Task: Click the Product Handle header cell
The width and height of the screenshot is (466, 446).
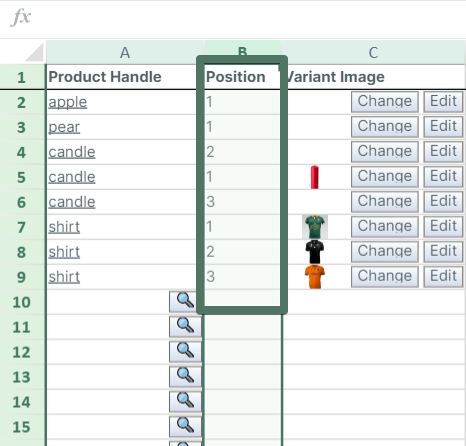Action: pos(121,77)
